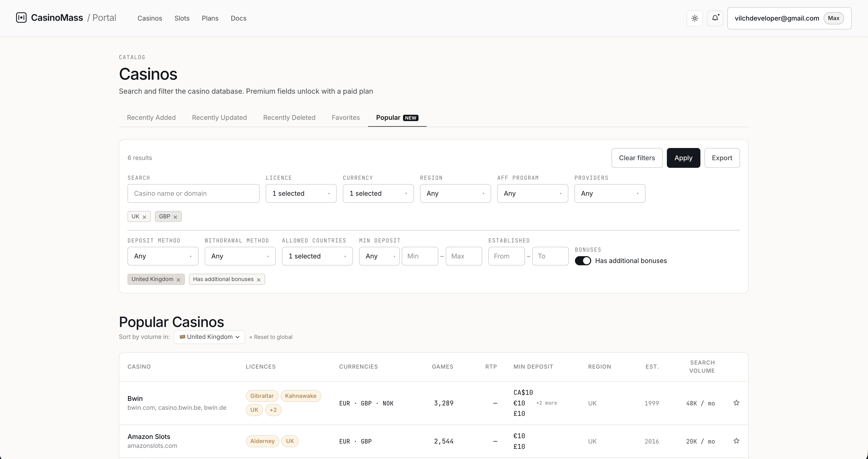868x459 pixels.
Task: Open the Withdrawal Method dropdown
Action: click(x=240, y=256)
